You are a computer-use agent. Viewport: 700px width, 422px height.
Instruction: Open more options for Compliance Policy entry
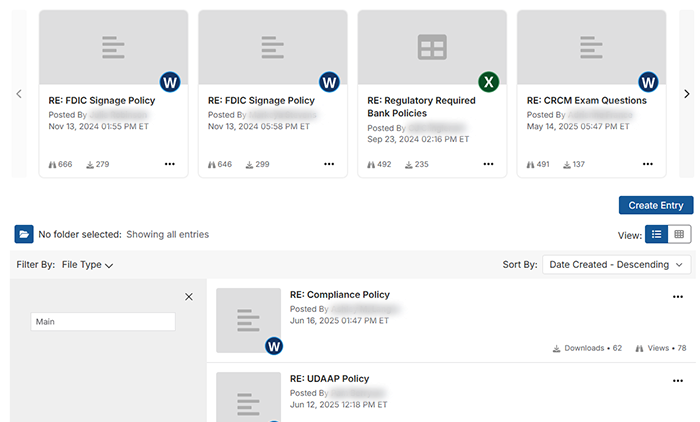pyautogui.click(x=680, y=297)
